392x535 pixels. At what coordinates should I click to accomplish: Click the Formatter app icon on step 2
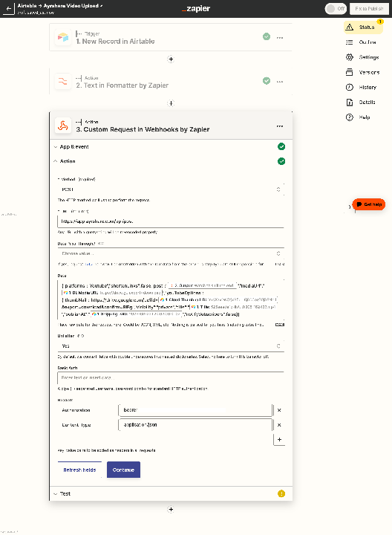63,81
